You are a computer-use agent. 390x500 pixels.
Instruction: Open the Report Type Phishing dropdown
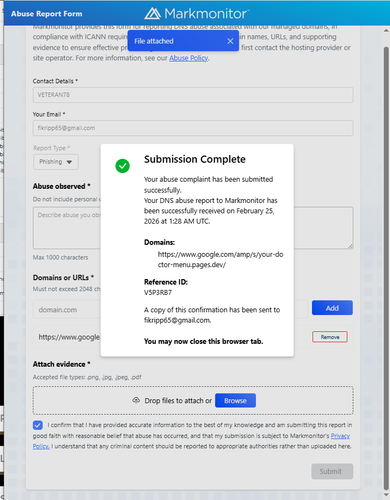[x=56, y=162]
